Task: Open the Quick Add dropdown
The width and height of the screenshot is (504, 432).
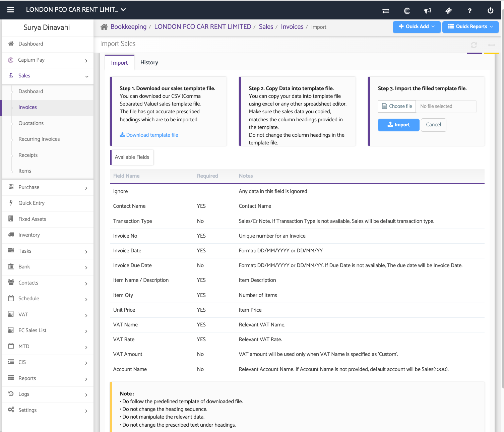Action: click(417, 26)
